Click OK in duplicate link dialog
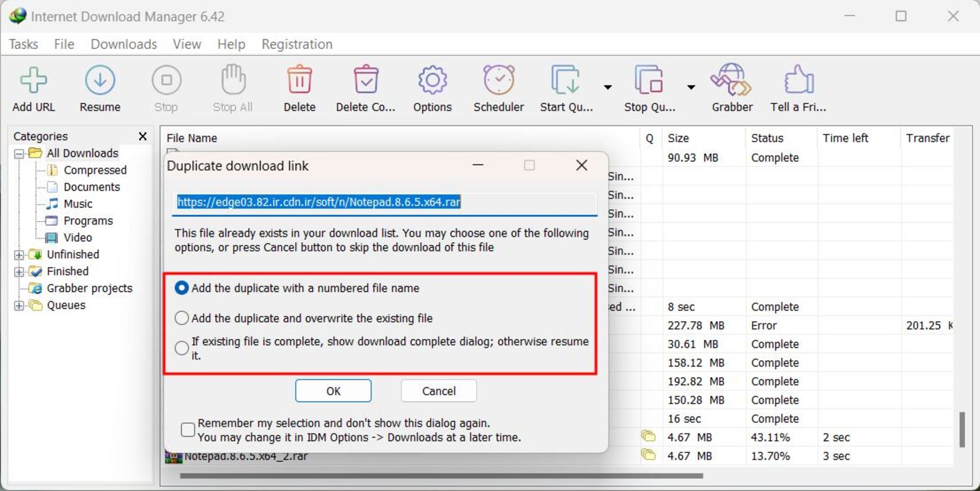 click(x=333, y=391)
